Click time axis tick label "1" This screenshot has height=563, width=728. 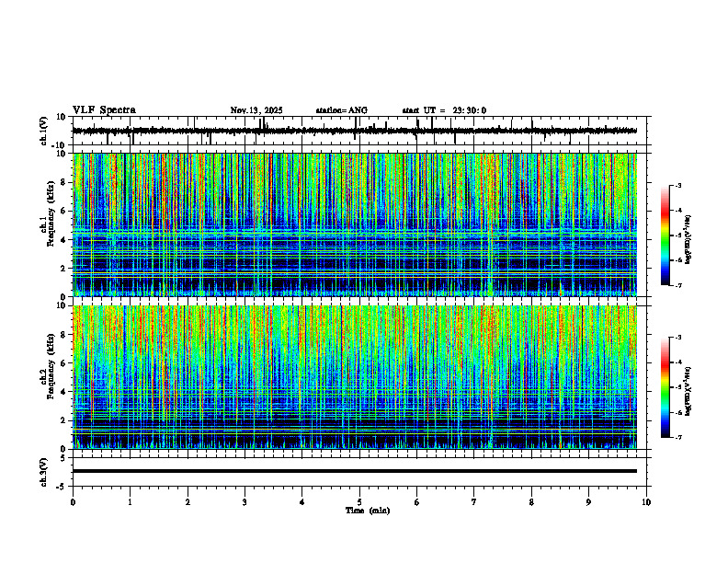click(x=130, y=502)
